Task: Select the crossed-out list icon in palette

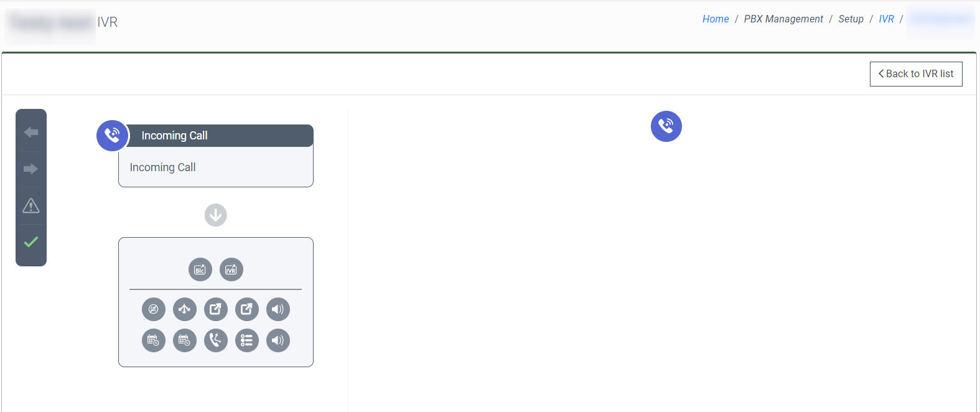Action: pos(154,309)
